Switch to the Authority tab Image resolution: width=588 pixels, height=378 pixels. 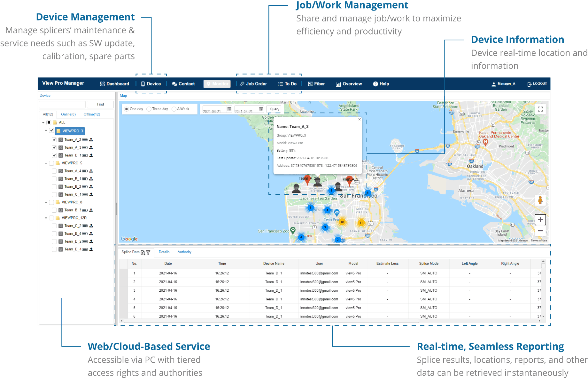click(x=184, y=252)
